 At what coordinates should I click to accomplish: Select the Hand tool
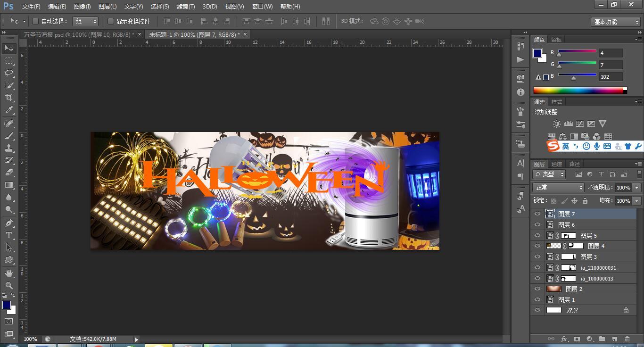click(x=9, y=273)
